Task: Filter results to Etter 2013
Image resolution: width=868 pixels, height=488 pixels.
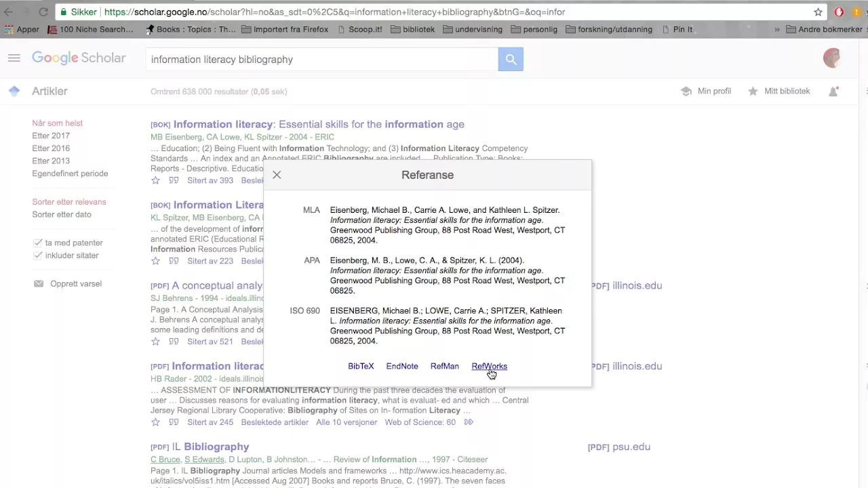Action: tap(51, 161)
